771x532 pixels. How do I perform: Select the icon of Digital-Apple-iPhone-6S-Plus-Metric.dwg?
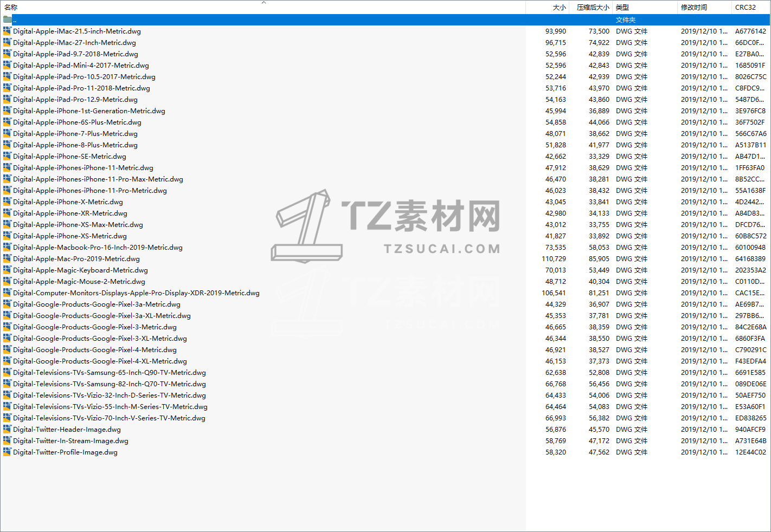(7, 122)
